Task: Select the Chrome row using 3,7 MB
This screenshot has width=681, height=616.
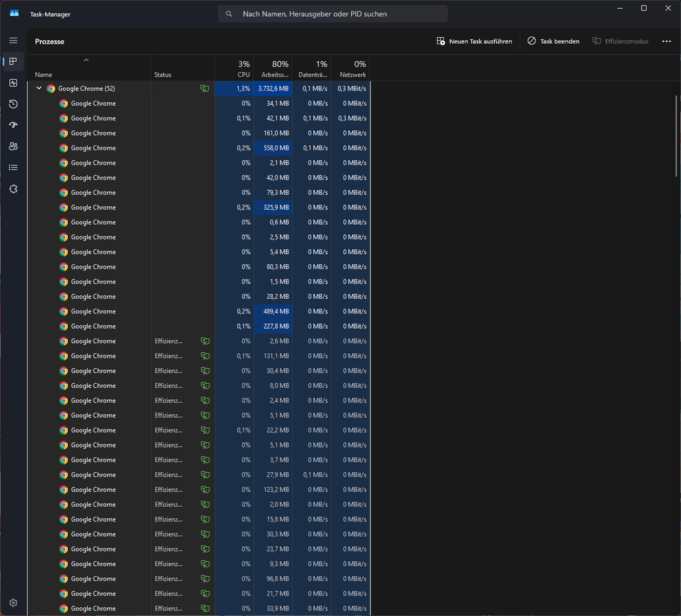Action: tap(198, 460)
